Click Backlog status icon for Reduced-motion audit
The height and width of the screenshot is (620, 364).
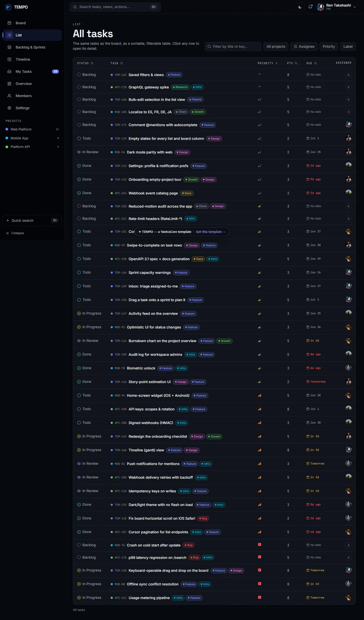pyautogui.click(x=79, y=206)
